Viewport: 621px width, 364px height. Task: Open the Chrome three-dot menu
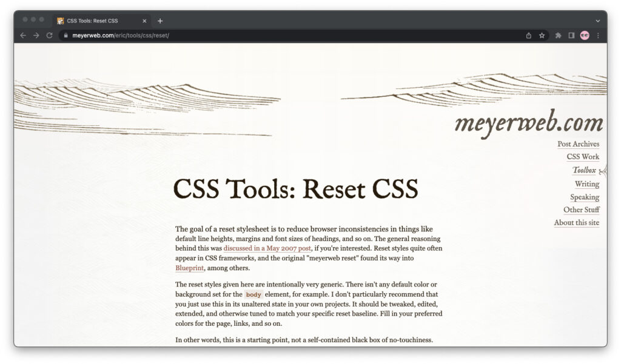(598, 35)
